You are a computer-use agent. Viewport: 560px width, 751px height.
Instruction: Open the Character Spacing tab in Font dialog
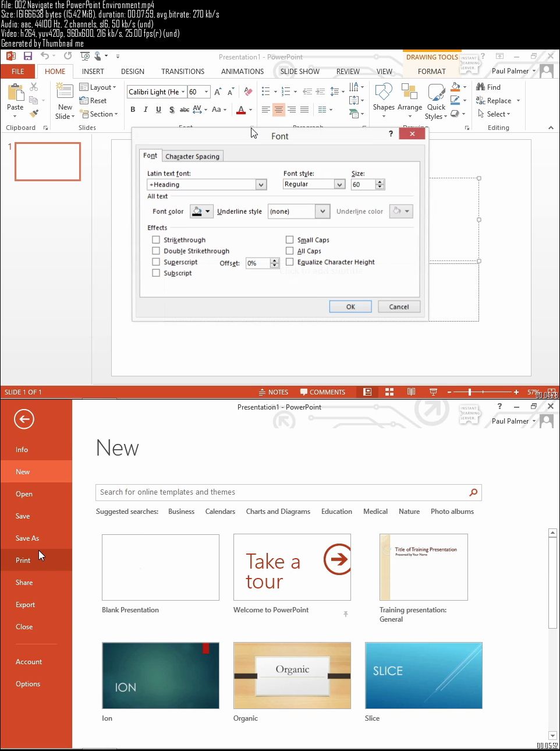coord(192,156)
